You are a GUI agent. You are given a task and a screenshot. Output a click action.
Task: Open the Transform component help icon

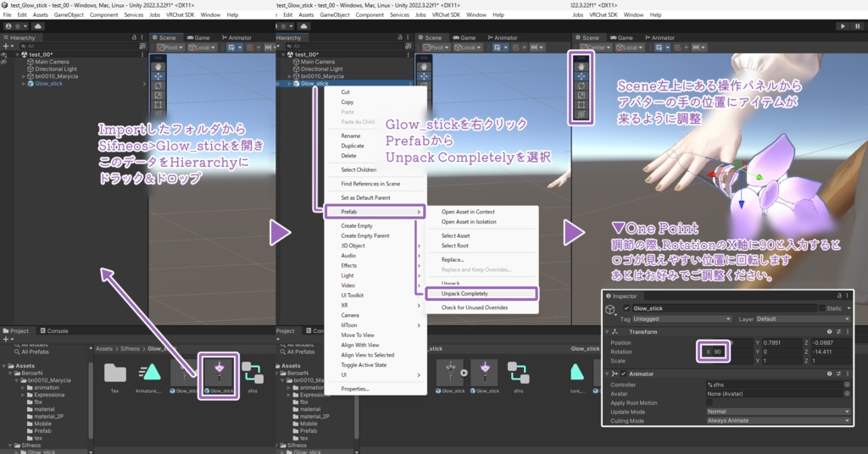(829, 332)
